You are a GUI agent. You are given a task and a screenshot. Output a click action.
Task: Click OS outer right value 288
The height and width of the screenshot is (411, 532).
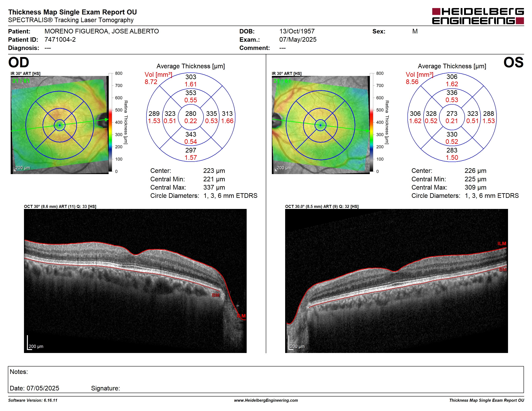[x=488, y=113]
